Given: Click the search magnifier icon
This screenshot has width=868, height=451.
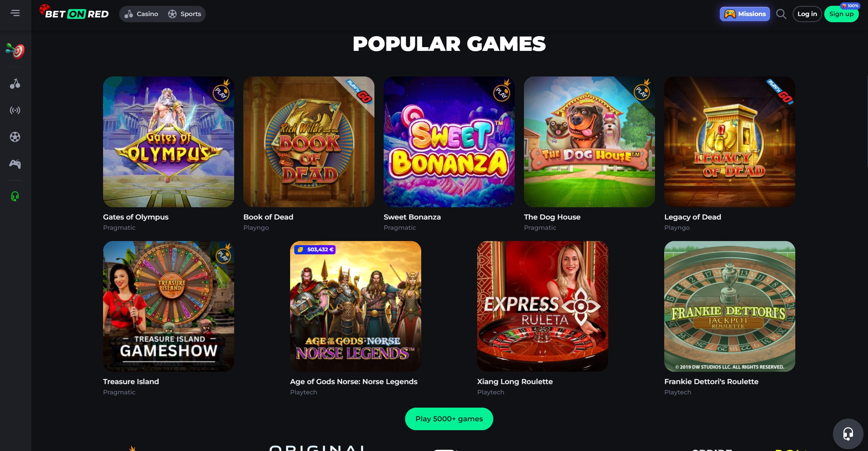Looking at the screenshot, I should pos(781,14).
